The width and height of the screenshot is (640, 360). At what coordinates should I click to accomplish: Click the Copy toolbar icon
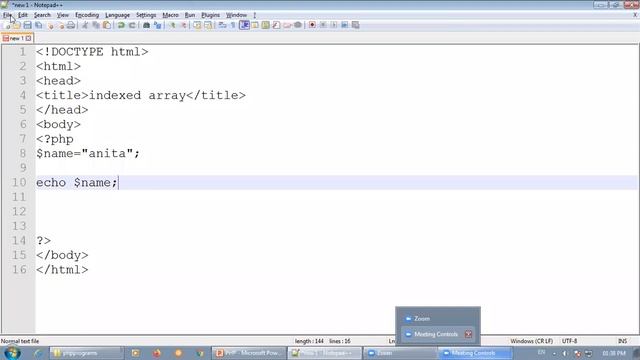[96, 25]
